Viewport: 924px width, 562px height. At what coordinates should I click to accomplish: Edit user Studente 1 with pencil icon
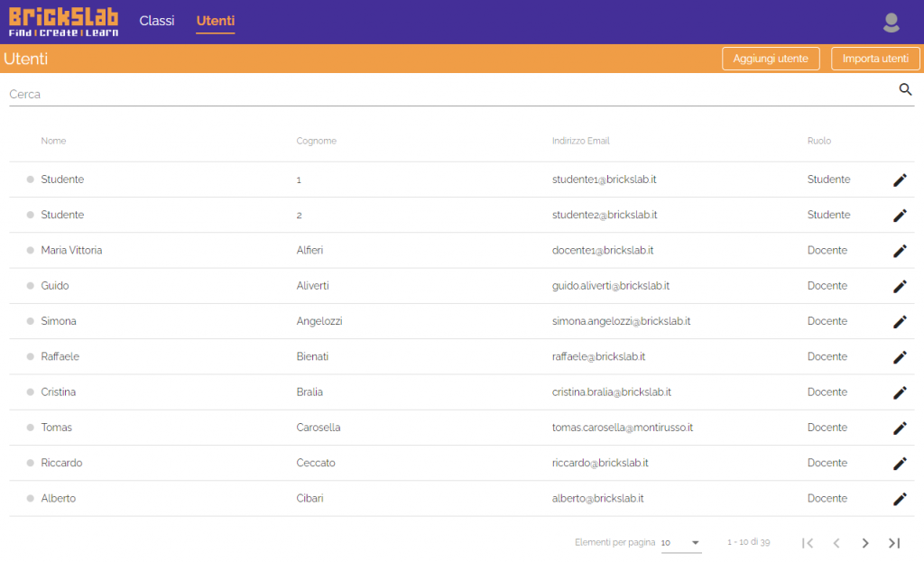(899, 180)
